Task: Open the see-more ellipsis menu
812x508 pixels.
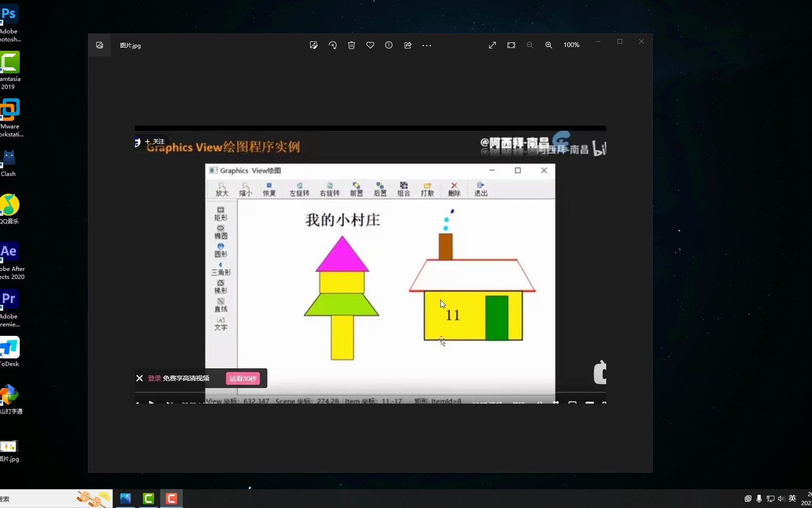Action: click(x=427, y=45)
